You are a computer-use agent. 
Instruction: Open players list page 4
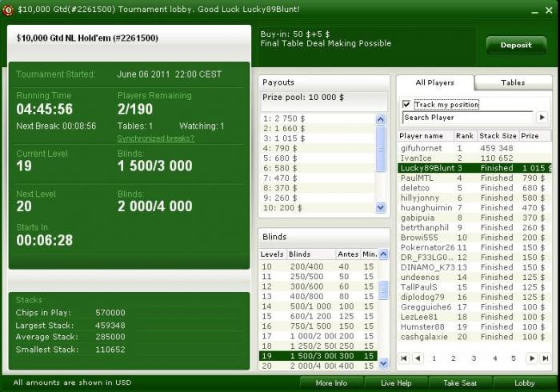coord(495,358)
